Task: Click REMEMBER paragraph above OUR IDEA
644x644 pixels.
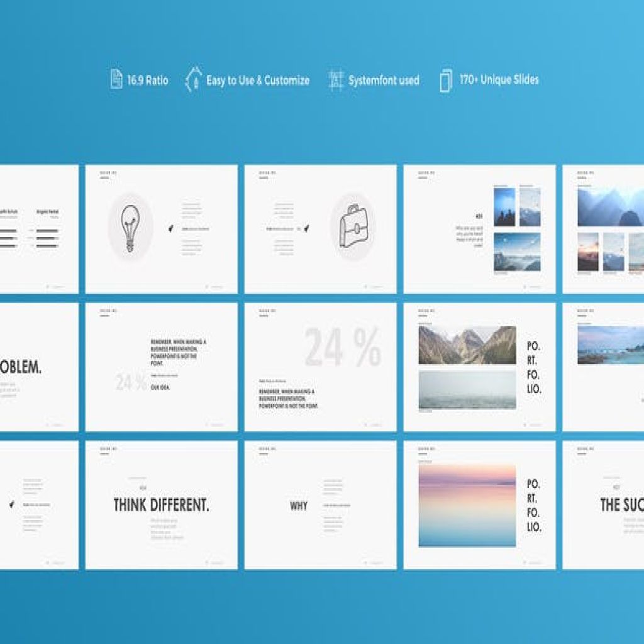Action: (x=178, y=352)
